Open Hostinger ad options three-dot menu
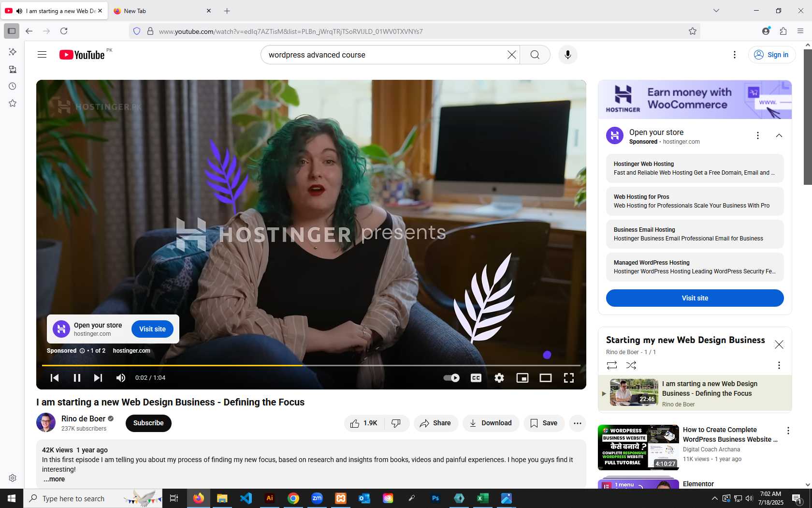Viewport: 812px width, 508px height. point(758,135)
